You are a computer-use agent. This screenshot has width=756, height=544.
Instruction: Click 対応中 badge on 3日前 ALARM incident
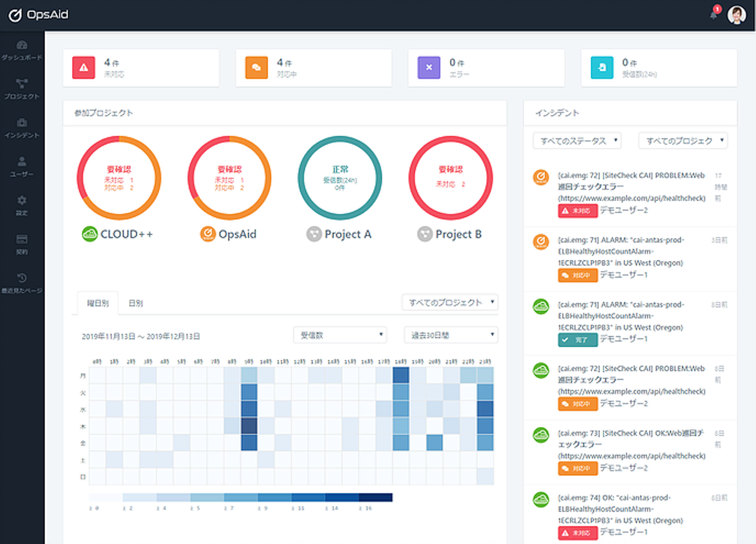point(577,275)
